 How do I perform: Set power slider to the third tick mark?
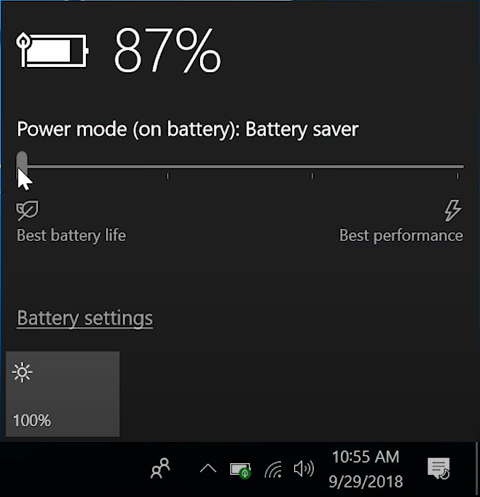pos(312,166)
